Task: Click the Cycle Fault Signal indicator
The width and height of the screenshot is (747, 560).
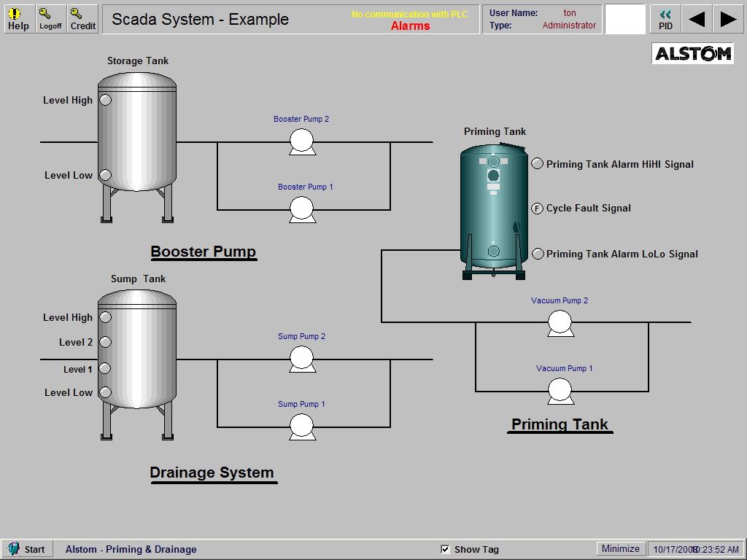Action: click(x=537, y=209)
